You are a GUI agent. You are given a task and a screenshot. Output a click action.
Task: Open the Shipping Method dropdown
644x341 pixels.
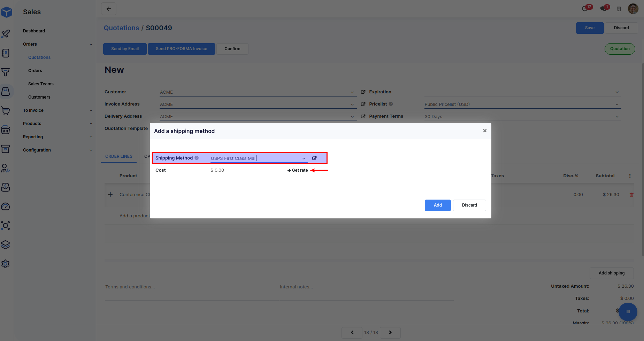pos(304,158)
